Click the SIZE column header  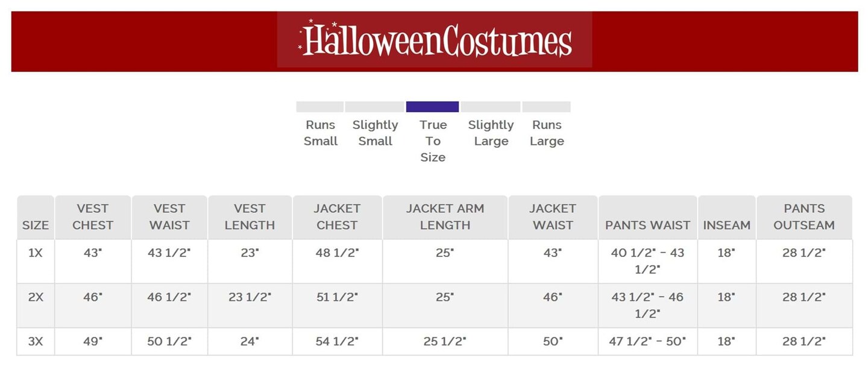36,225
